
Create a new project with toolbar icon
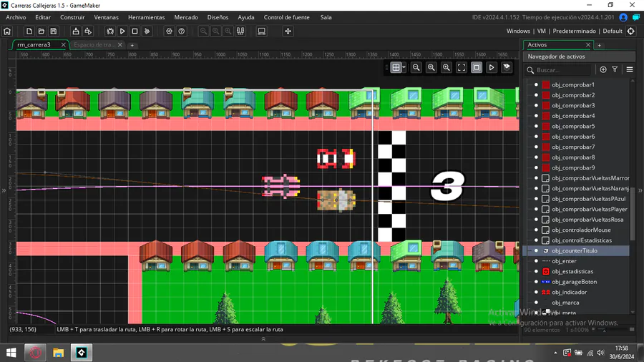pos(29,31)
